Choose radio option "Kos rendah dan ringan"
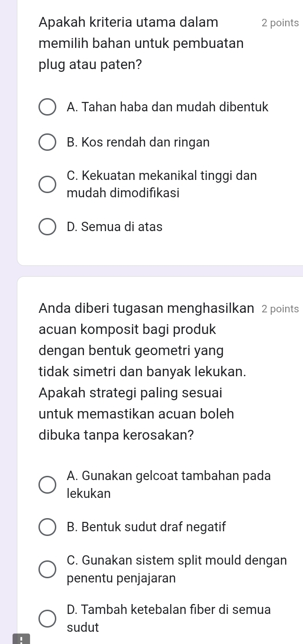 coord(46,142)
